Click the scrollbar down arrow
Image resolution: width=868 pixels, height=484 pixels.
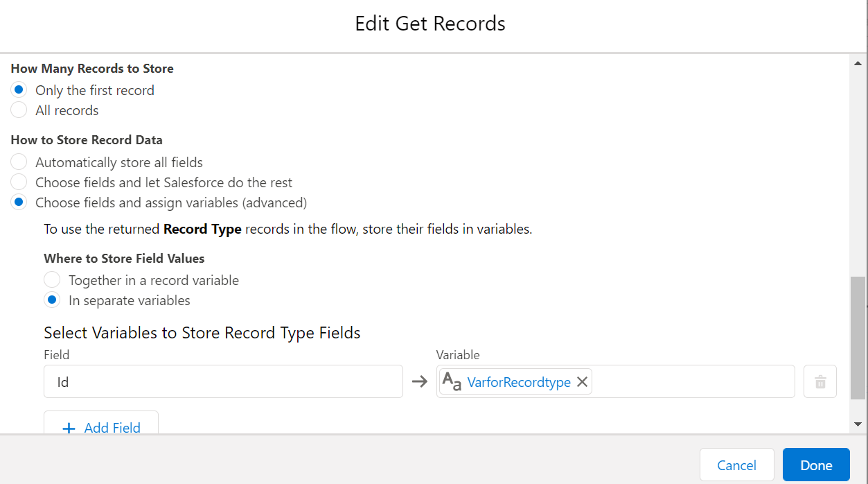858,424
